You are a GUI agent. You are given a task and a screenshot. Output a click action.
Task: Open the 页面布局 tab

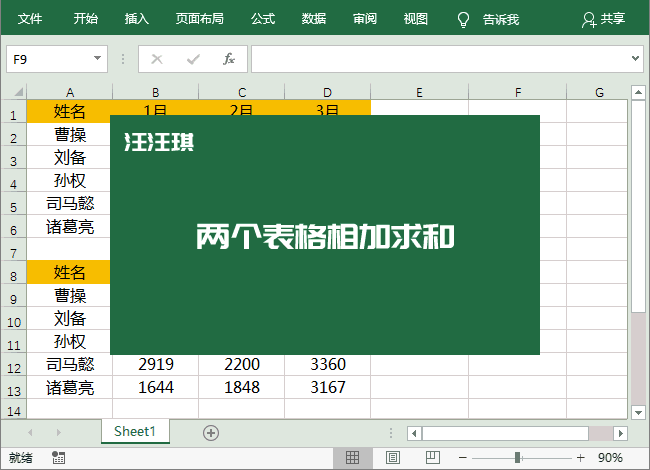point(199,19)
